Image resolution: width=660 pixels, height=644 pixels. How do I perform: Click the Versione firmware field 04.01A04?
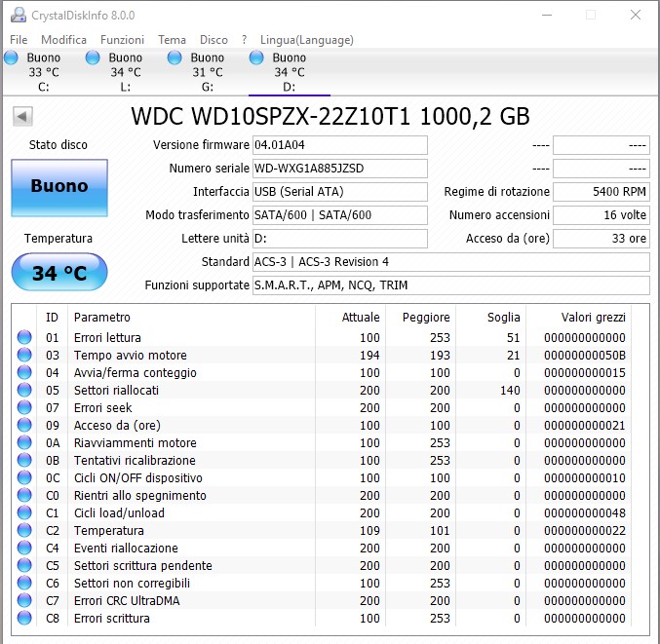[339, 145]
